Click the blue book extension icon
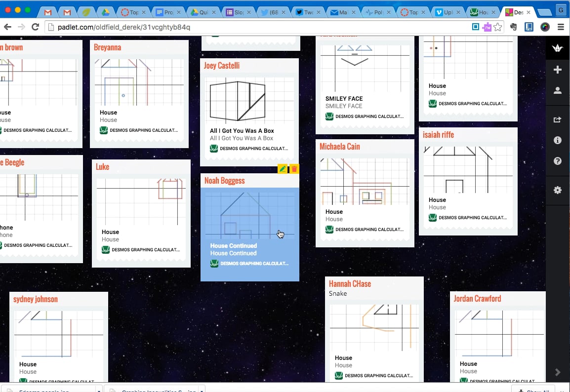This screenshot has width=570, height=392. point(529,27)
